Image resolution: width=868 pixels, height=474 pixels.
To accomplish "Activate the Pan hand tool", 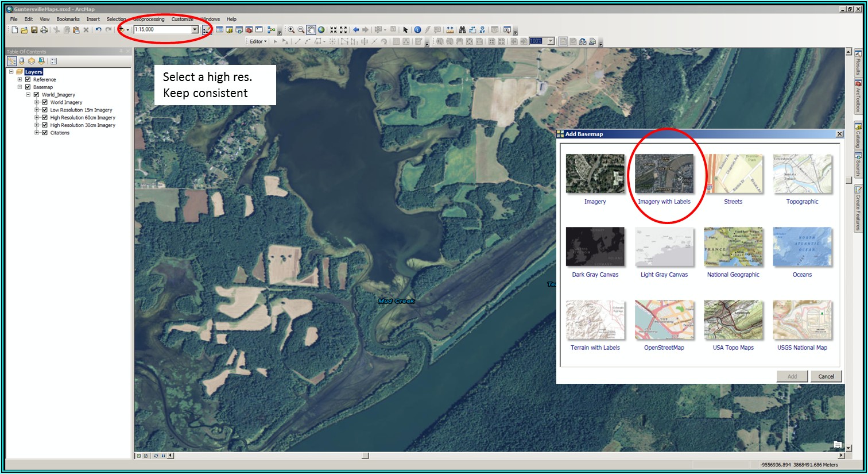I will (x=311, y=30).
